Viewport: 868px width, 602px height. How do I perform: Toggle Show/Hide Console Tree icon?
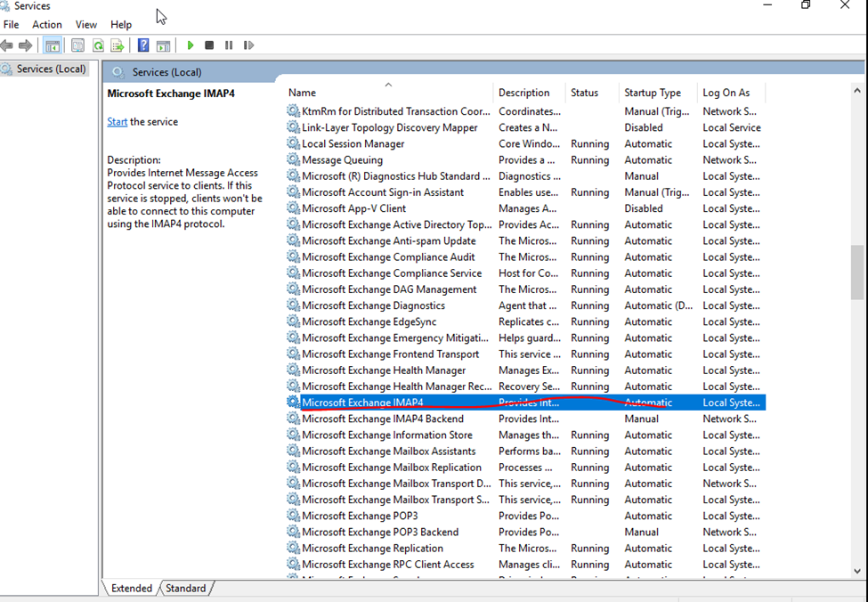53,45
